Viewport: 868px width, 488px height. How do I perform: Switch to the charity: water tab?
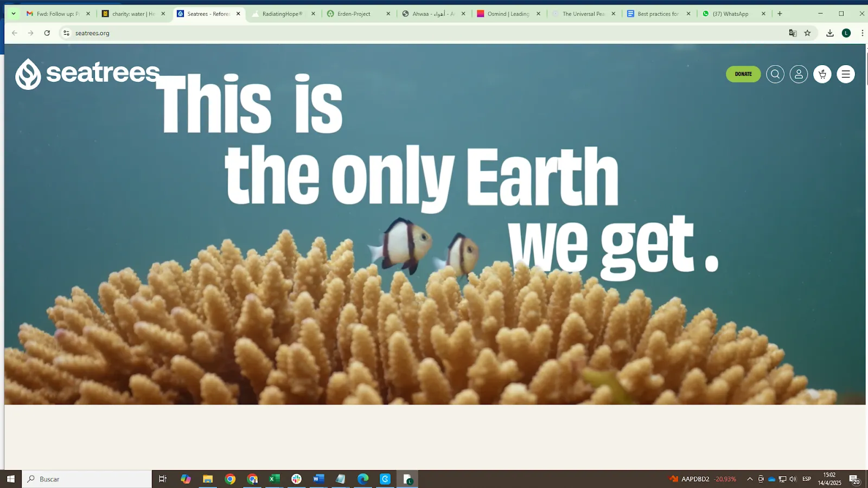(133, 14)
